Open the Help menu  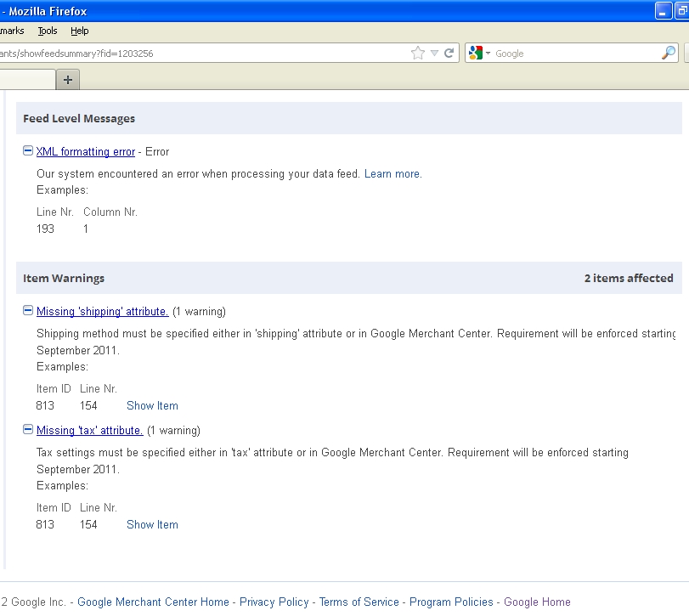point(80,31)
